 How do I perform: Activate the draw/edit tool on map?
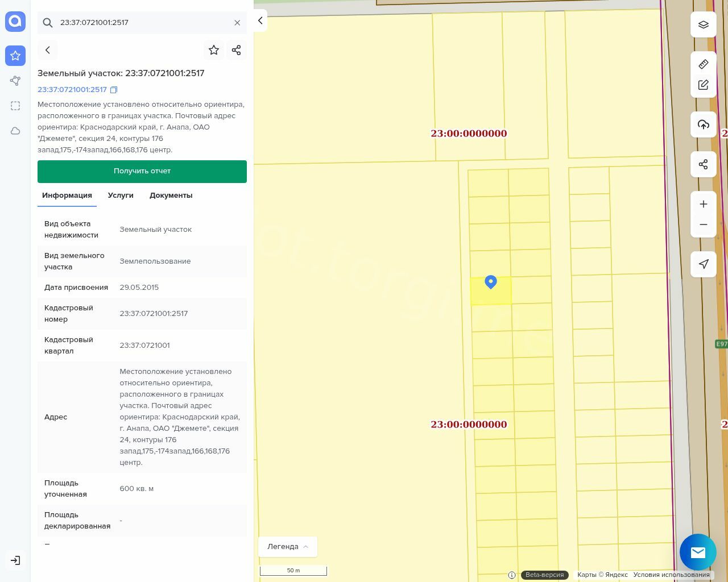pyautogui.click(x=703, y=85)
